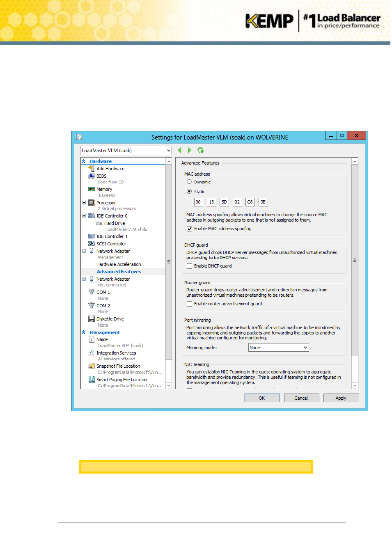This screenshot has width=392, height=554.
Task: Select the Static MAC address option
Action: (189, 191)
